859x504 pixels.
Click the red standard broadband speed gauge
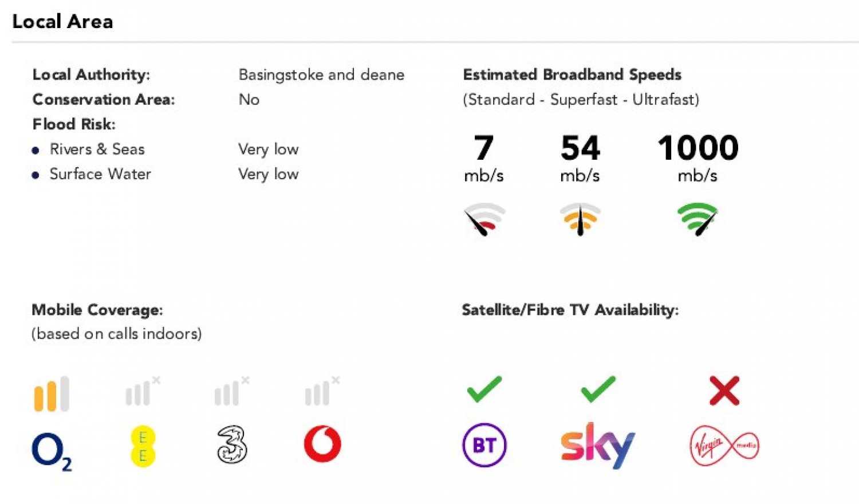click(x=484, y=219)
